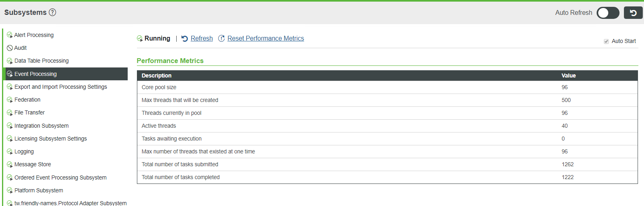This screenshot has height=206, width=644.
Task: Click the Subsystems help question mark icon
Action: (53, 12)
